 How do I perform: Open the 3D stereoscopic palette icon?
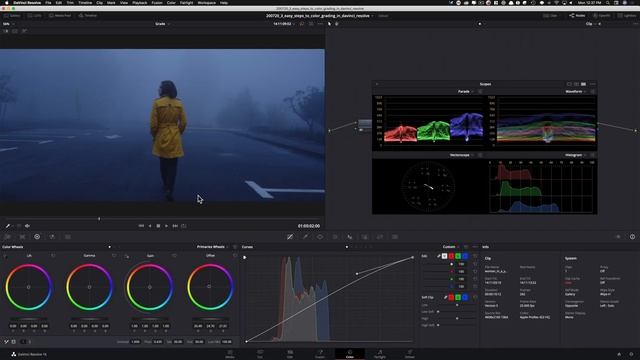click(x=395, y=237)
